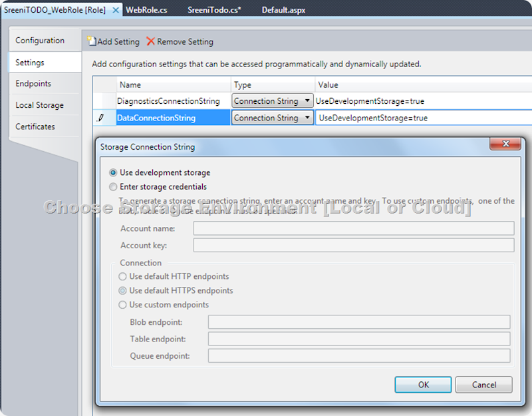Screen dimensions: 532x416
Task: Switch to the SreeniTodo.cs* tab
Action: 214,10
